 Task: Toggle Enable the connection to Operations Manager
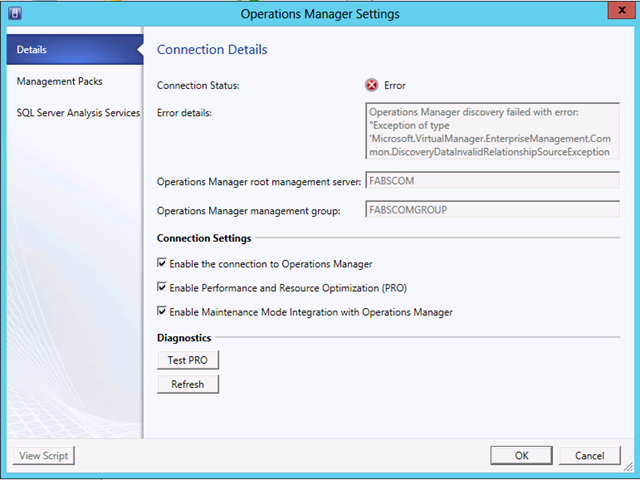click(162, 263)
